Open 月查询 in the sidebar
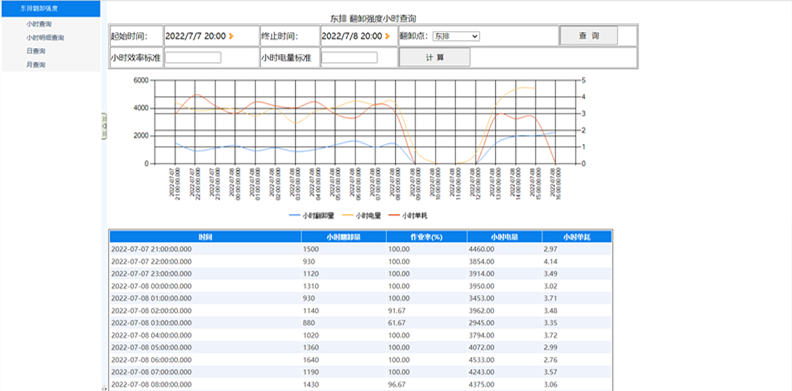This screenshot has width=792, height=391. coord(36,65)
